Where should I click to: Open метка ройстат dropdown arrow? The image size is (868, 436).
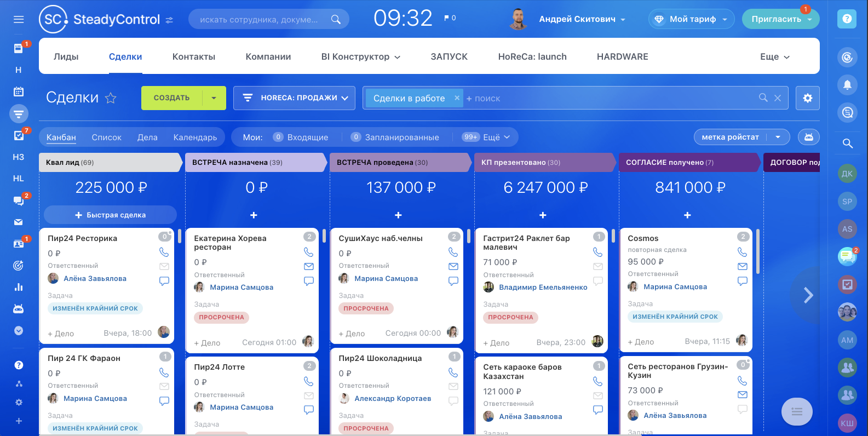pos(778,137)
